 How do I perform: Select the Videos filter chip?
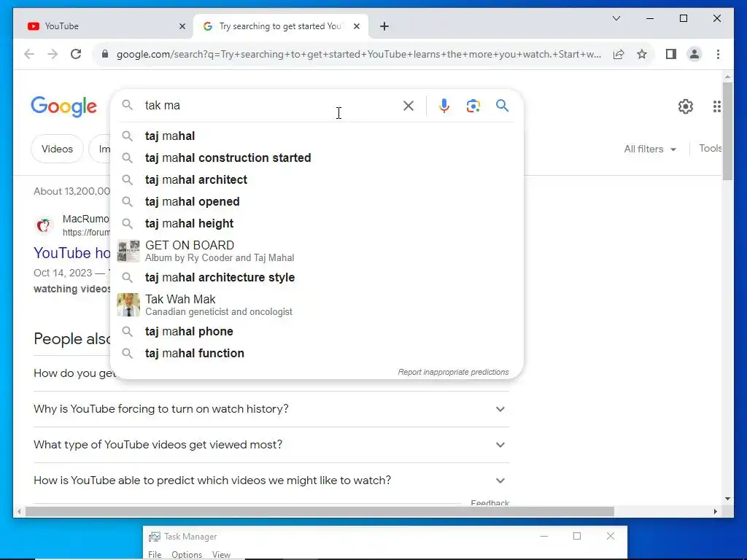57,149
